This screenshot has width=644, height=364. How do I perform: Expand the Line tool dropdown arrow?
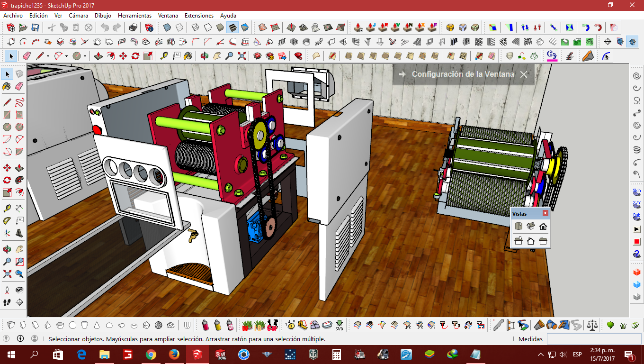click(x=48, y=56)
